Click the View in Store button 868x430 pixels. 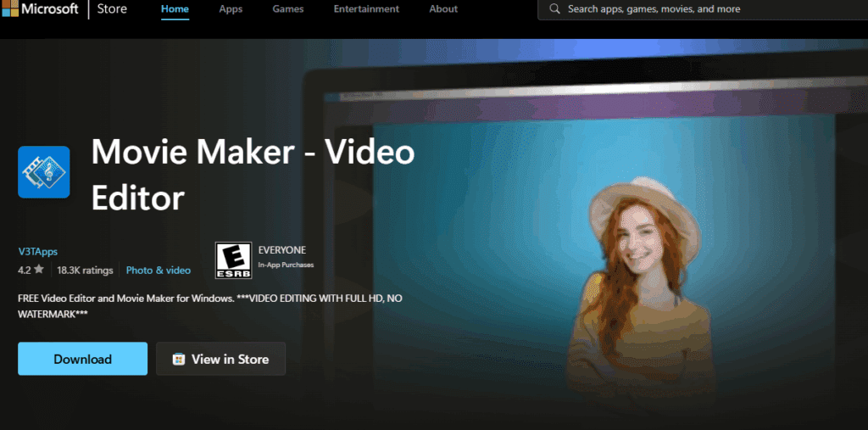220,359
